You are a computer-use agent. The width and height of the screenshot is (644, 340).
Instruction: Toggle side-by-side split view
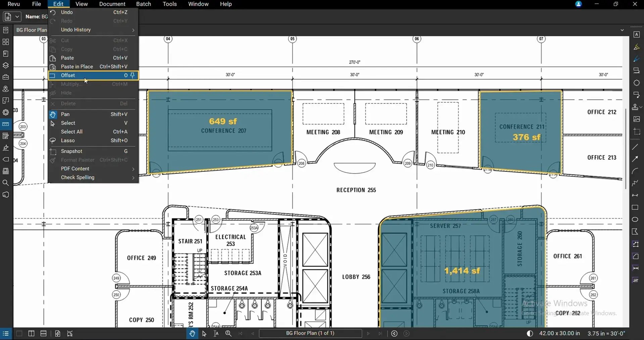pos(31,333)
